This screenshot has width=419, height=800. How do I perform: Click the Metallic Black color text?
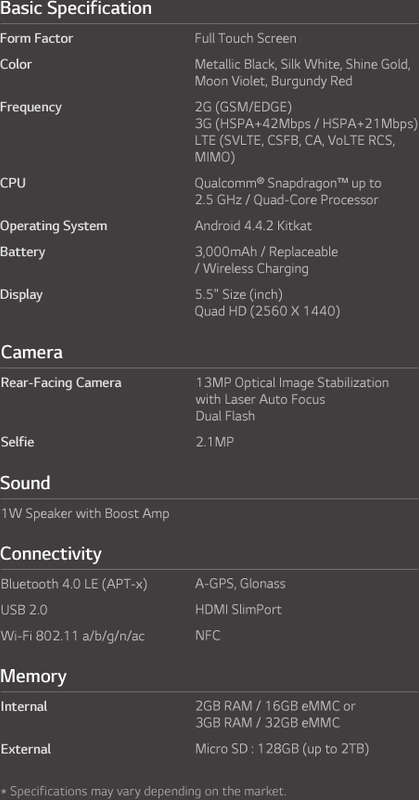[x=234, y=64]
